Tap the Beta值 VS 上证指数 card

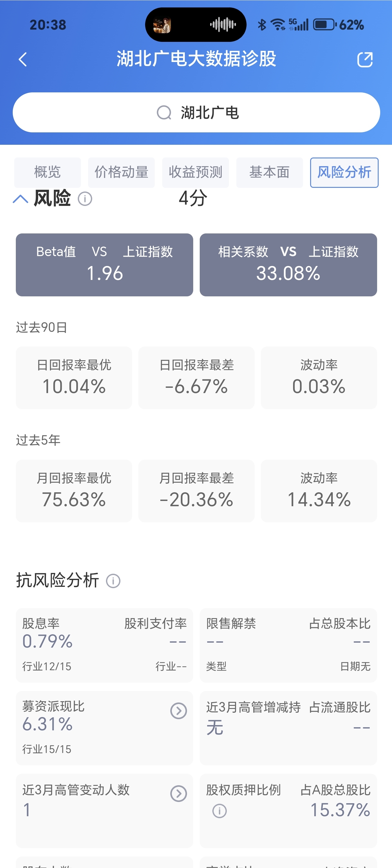pos(105,265)
